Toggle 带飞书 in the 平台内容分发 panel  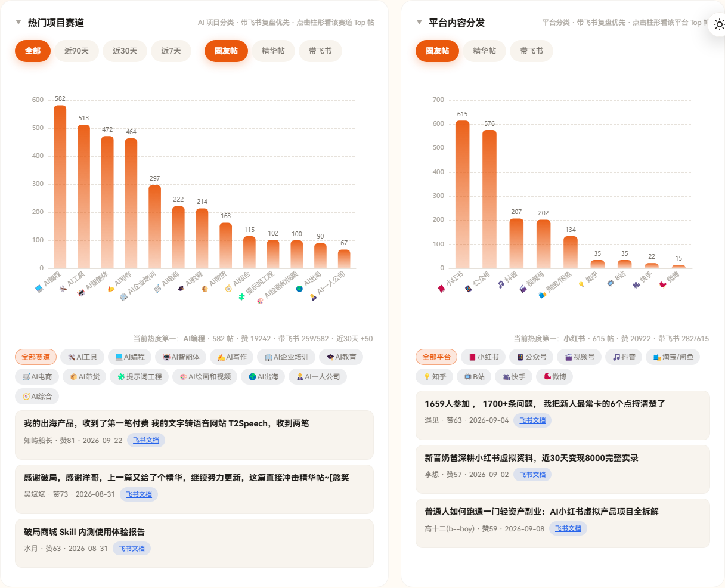[531, 51]
